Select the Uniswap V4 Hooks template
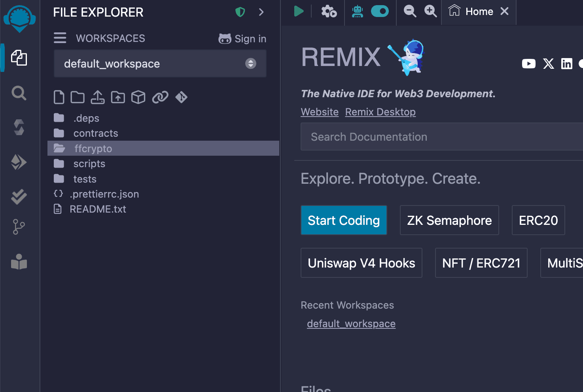The height and width of the screenshot is (392, 583). 362,263
